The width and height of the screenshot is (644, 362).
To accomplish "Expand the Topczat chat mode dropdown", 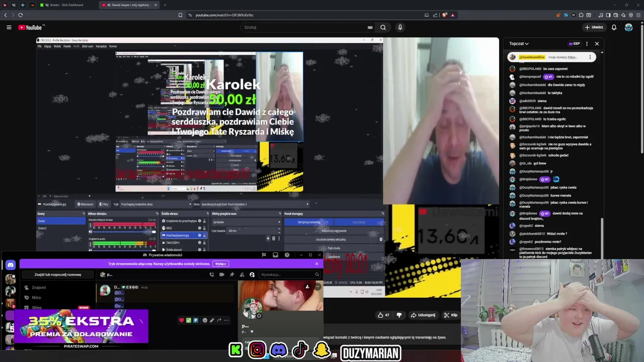I will pos(519,44).
